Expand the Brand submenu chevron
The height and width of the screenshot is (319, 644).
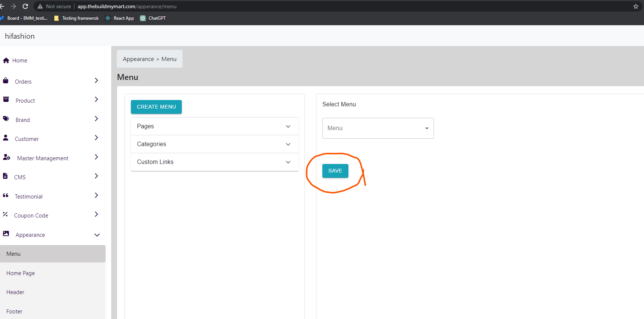[x=96, y=119]
